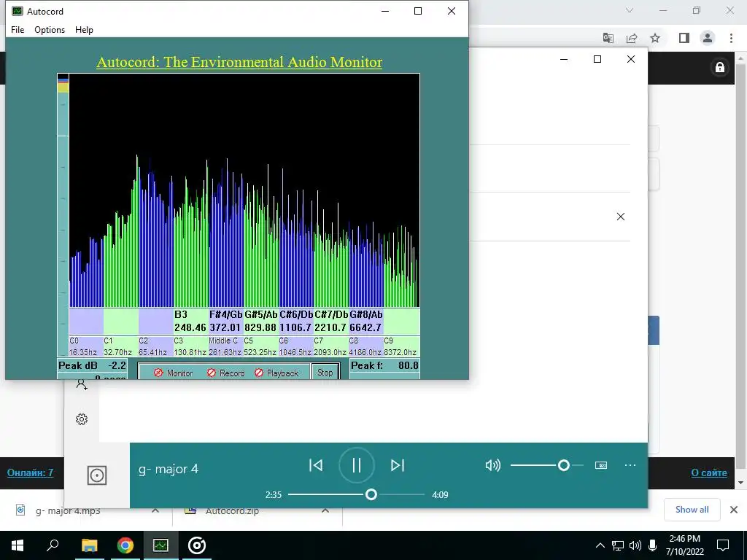Click the F#4/Gb 372.01 peak cell
This screenshot has width=747, height=560.
[226, 321]
